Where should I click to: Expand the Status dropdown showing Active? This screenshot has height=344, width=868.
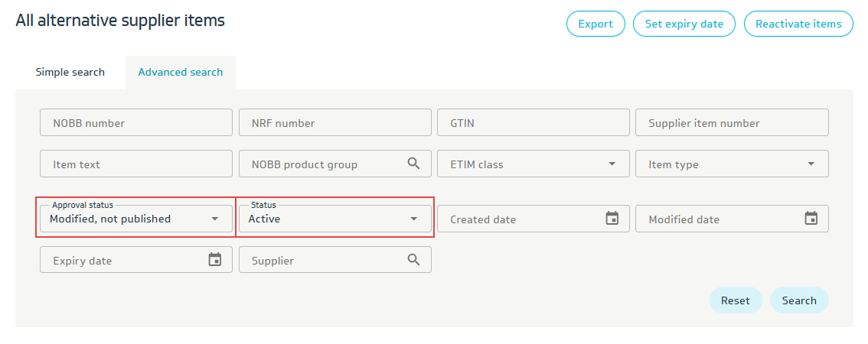[x=413, y=219]
